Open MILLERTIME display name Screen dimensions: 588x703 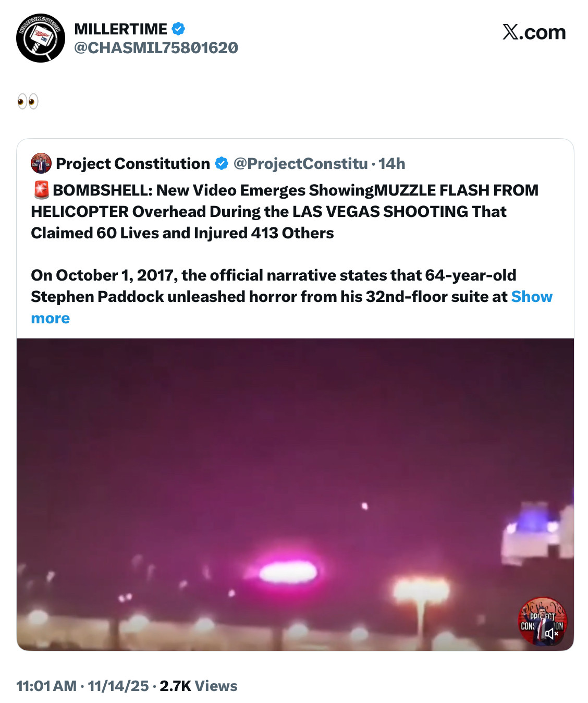(x=121, y=29)
